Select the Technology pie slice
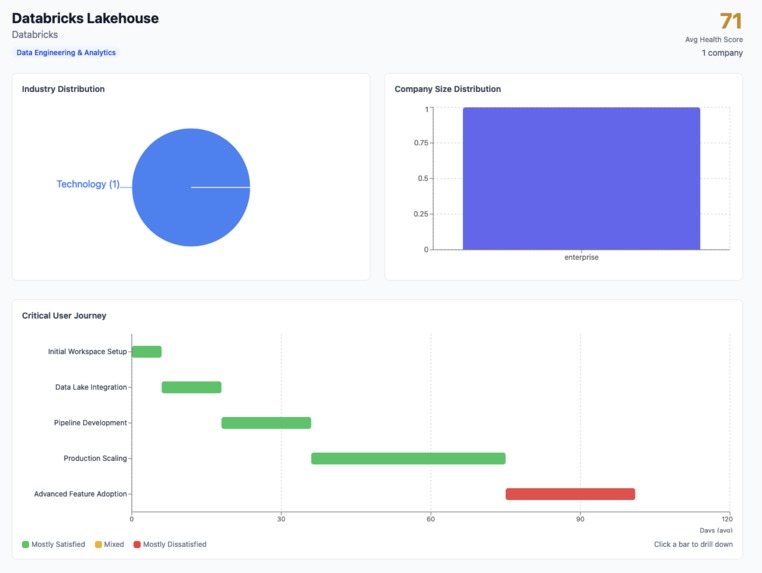 (x=191, y=187)
